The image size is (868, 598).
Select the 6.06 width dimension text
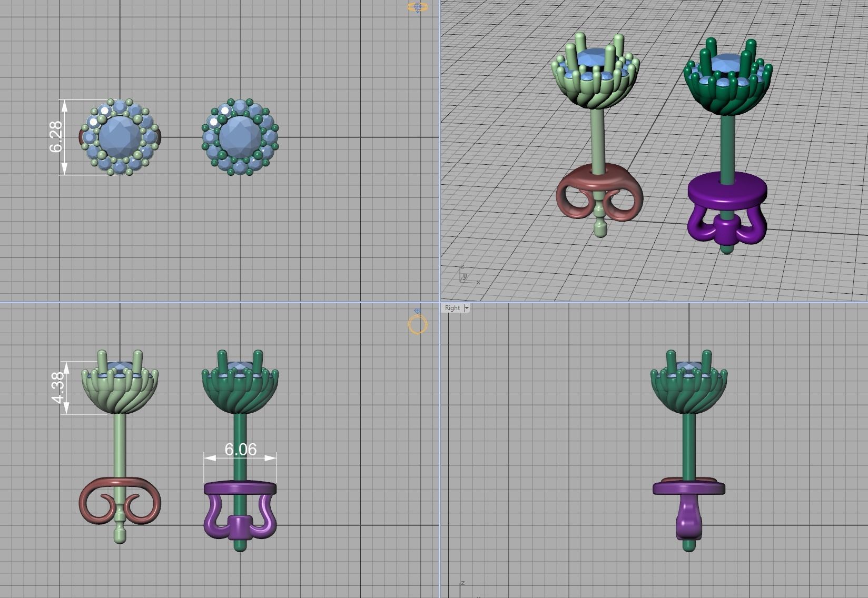tap(241, 449)
